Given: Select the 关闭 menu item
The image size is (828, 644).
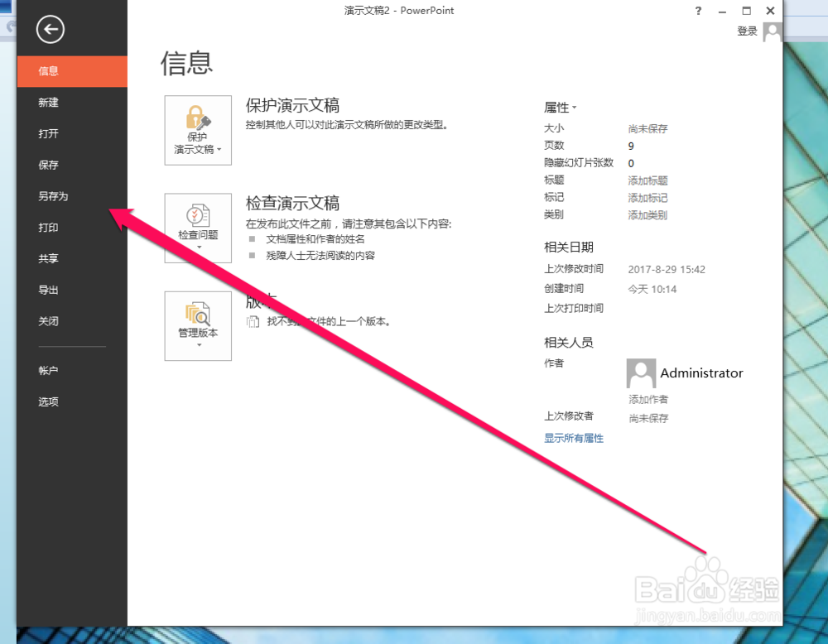Looking at the screenshot, I should [72, 321].
